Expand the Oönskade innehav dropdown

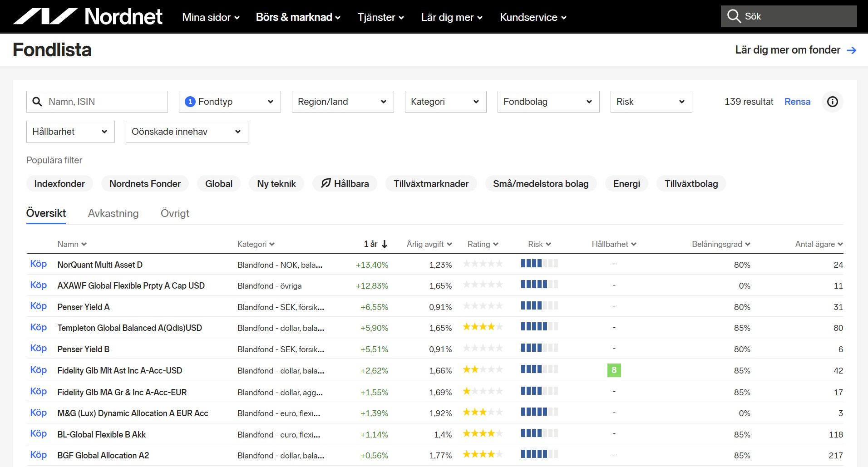click(187, 132)
